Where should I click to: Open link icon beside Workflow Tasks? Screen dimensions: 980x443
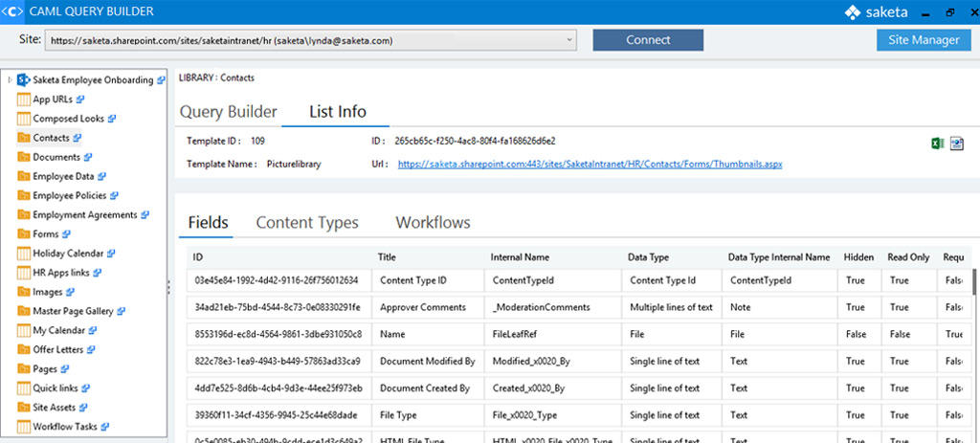[105, 427]
